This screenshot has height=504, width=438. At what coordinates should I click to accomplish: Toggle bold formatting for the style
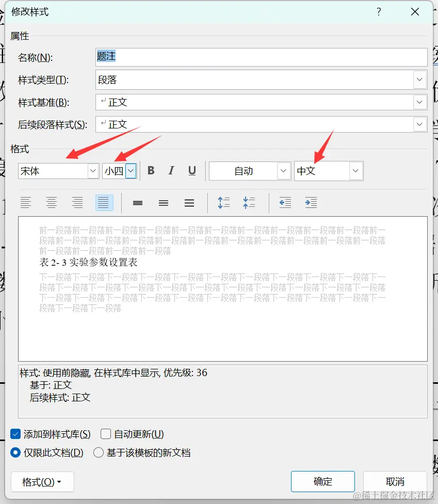coord(151,171)
